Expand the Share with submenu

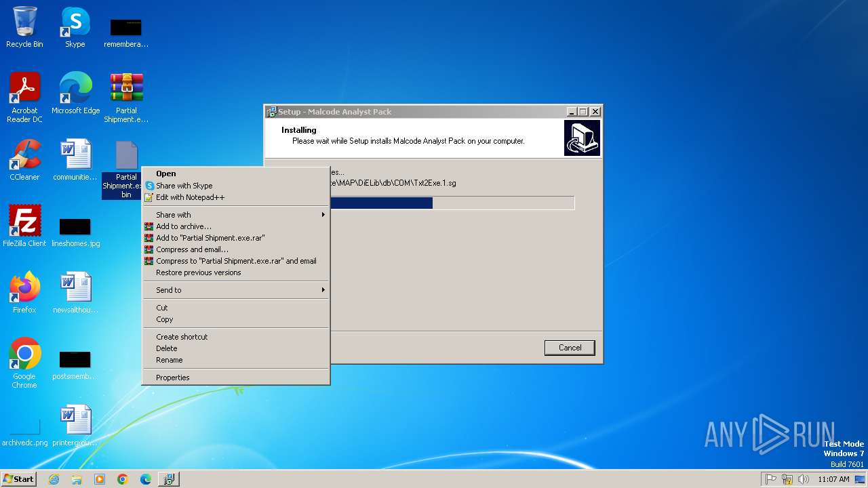[x=235, y=215]
